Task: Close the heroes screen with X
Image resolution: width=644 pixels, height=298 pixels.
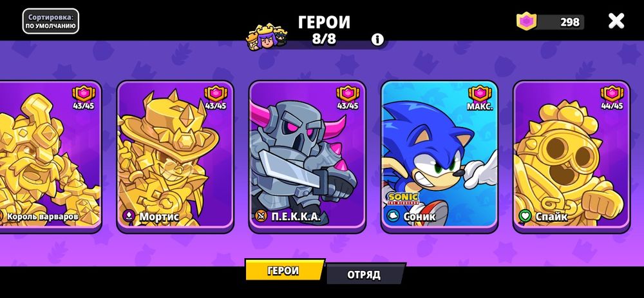Action: click(616, 21)
